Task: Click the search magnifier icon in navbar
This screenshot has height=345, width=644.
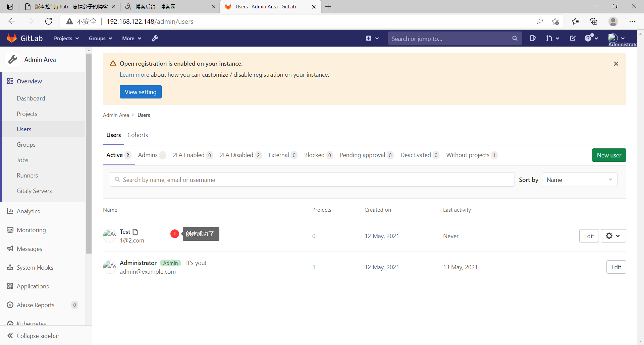Action: [515, 38]
